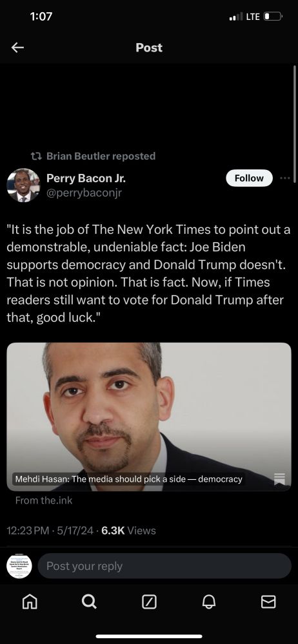This screenshot has height=644, width=298.
Task: Tap the back arrow icon
Action: [x=17, y=48]
